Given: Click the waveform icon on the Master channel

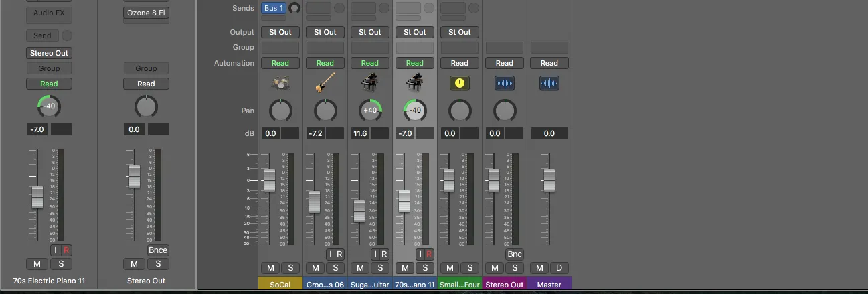Looking at the screenshot, I should pyautogui.click(x=549, y=84).
